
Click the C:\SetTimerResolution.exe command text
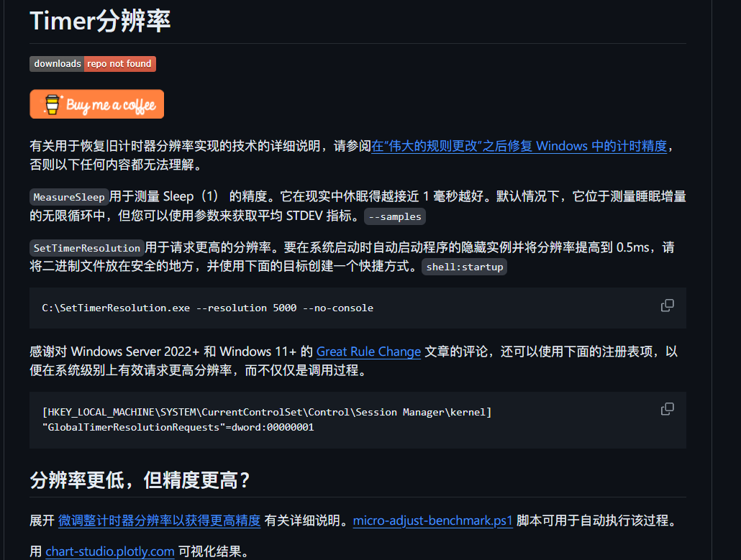116,308
